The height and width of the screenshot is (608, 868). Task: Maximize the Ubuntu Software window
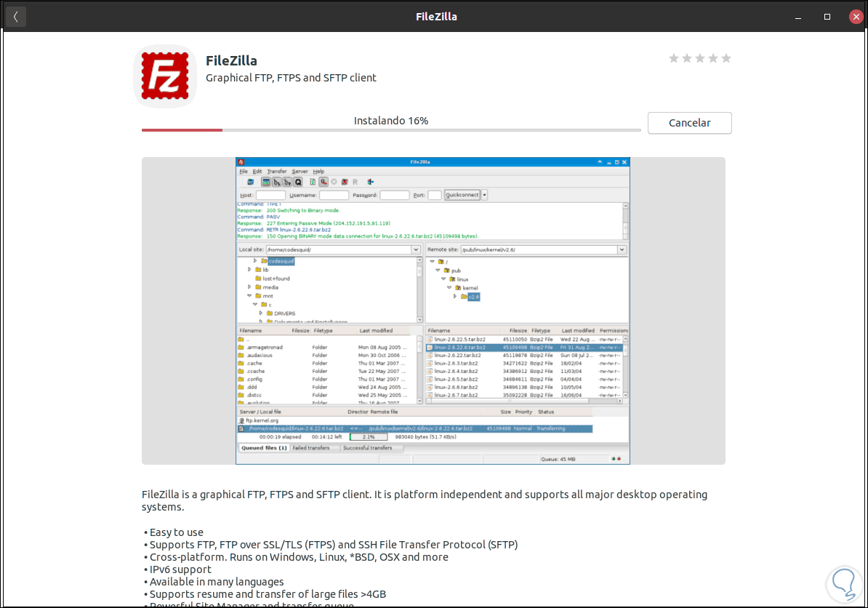tap(827, 17)
